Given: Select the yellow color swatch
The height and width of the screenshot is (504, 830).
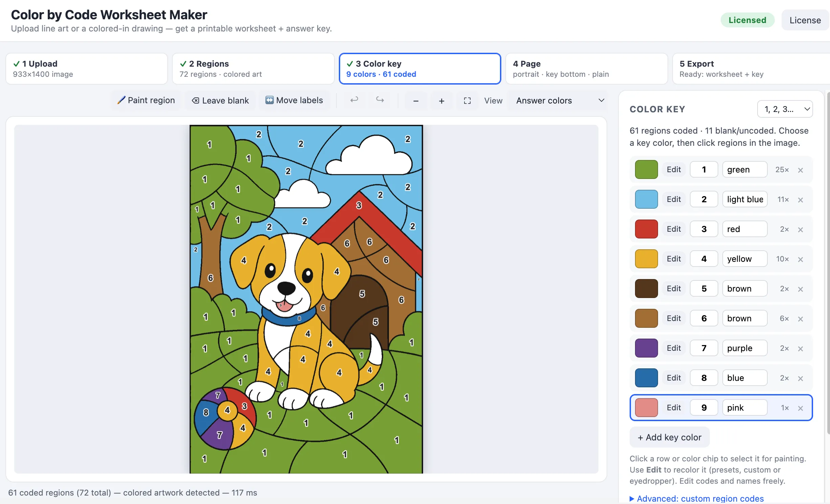Looking at the screenshot, I should [x=646, y=259].
